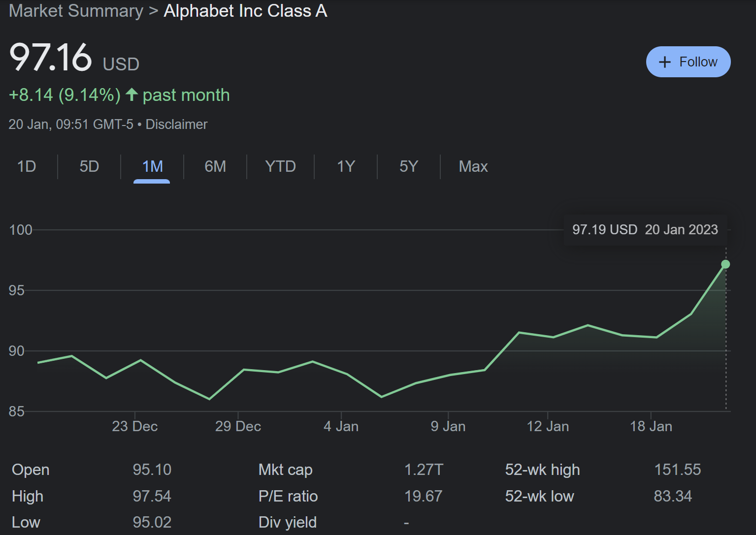Click the Mkt cap label

pos(285,470)
